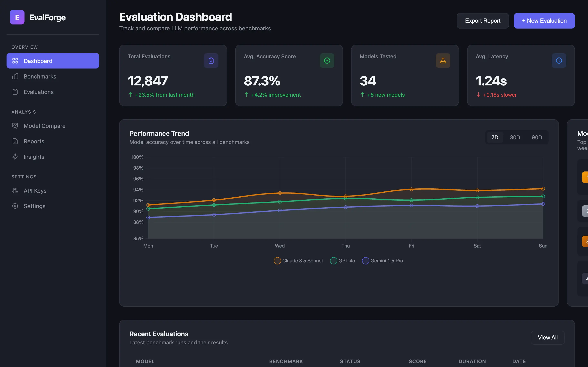The image size is (588, 367).
Task: Open the Settings gear icon
Action: pos(15,206)
